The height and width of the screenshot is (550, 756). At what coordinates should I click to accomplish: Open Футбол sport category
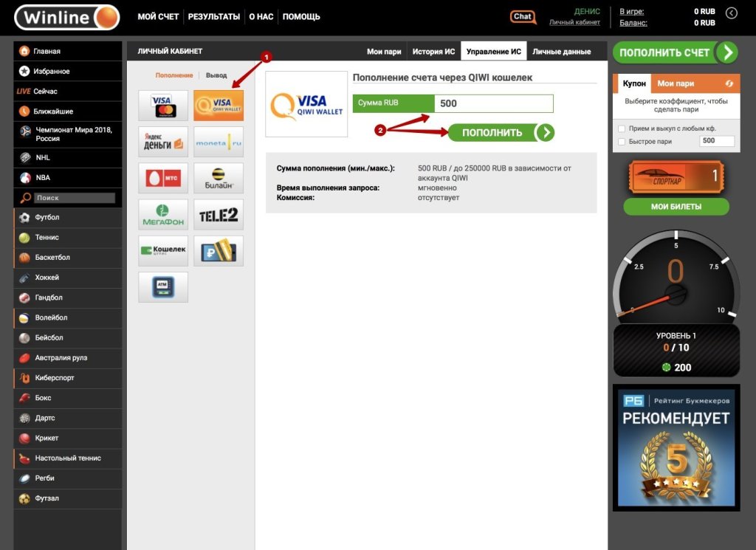pyautogui.click(x=67, y=217)
